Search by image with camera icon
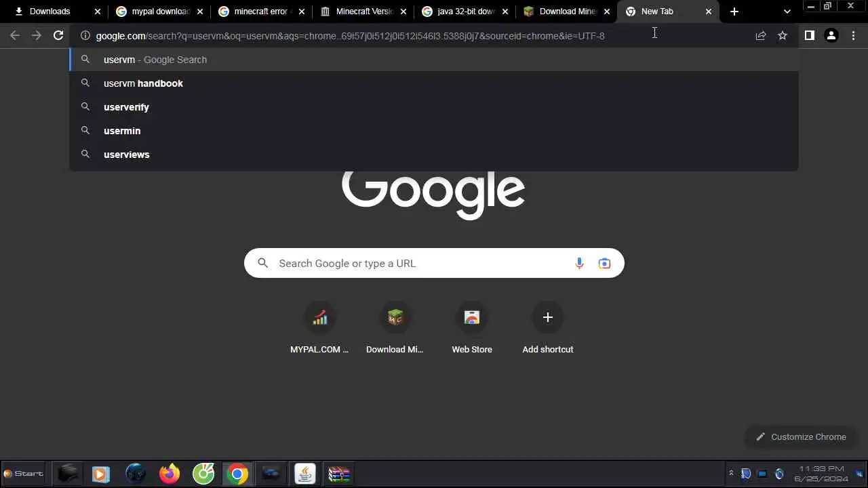The image size is (868, 488). pos(604,263)
